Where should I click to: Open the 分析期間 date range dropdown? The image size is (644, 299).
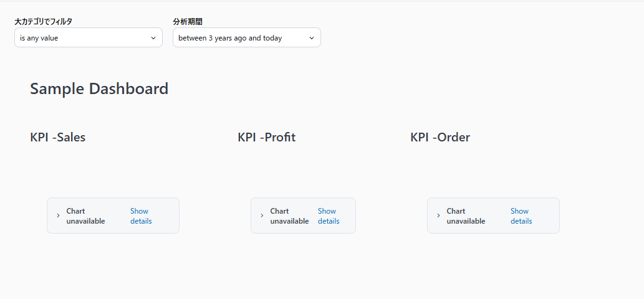coord(246,38)
